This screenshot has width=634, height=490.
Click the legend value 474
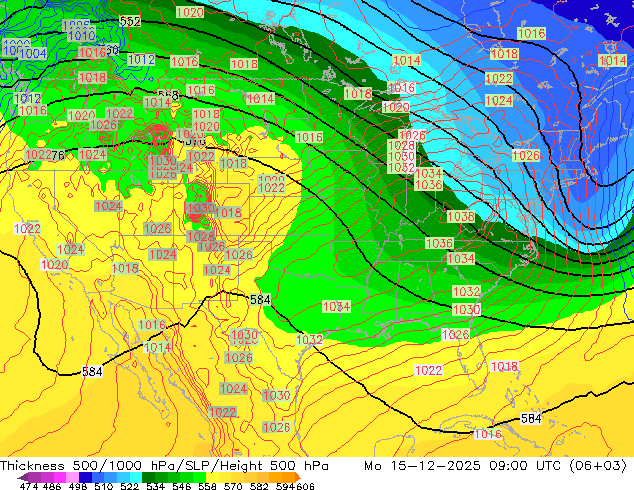tap(29, 486)
